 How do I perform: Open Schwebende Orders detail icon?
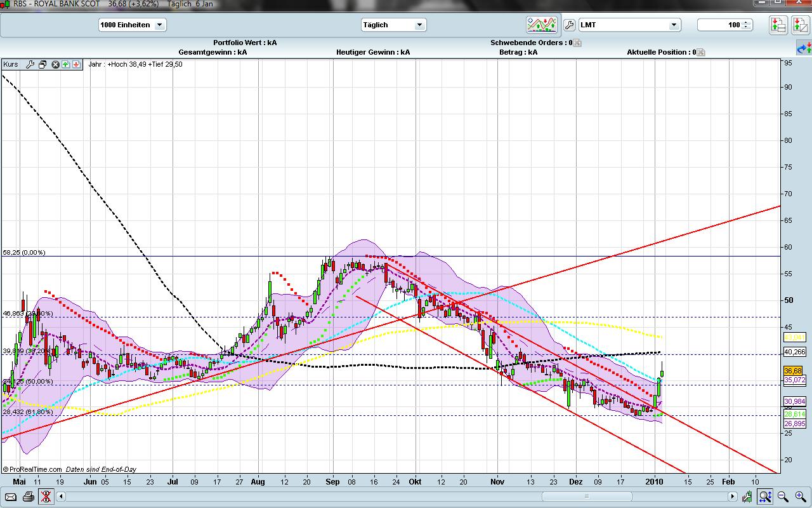pyautogui.click(x=577, y=43)
